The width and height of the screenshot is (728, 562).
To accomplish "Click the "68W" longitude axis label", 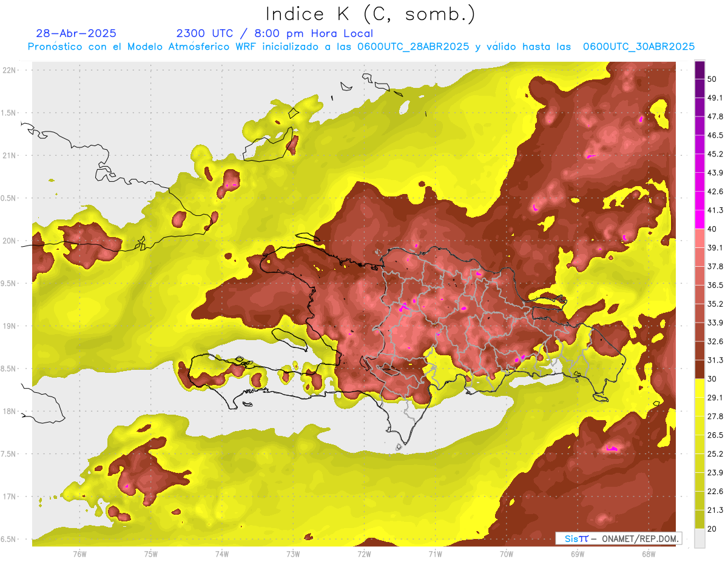I will (x=648, y=554).
